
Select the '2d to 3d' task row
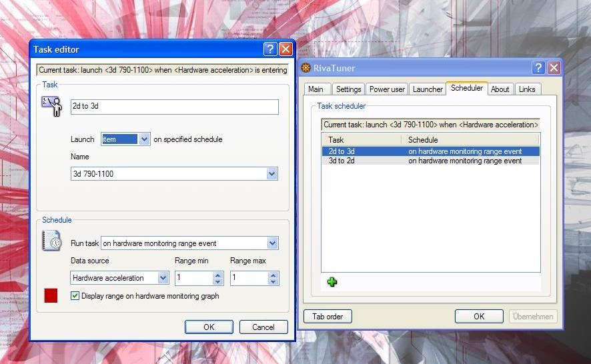point(431,151)
